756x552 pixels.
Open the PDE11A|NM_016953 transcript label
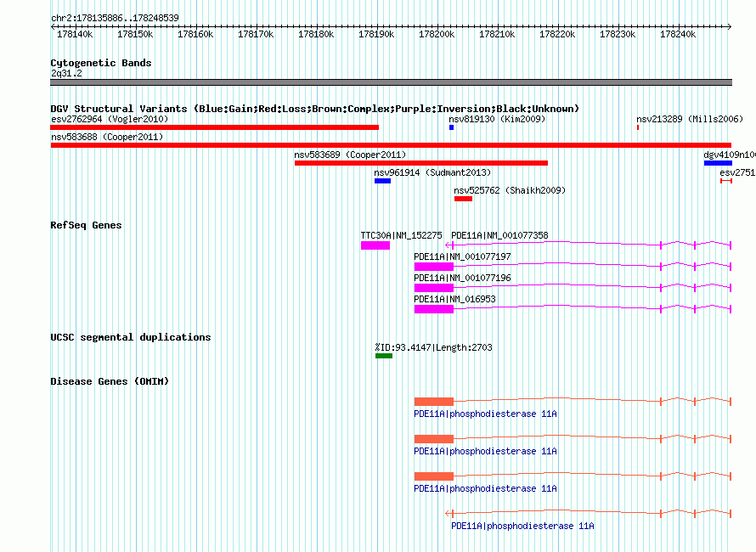tap(454, 299)
